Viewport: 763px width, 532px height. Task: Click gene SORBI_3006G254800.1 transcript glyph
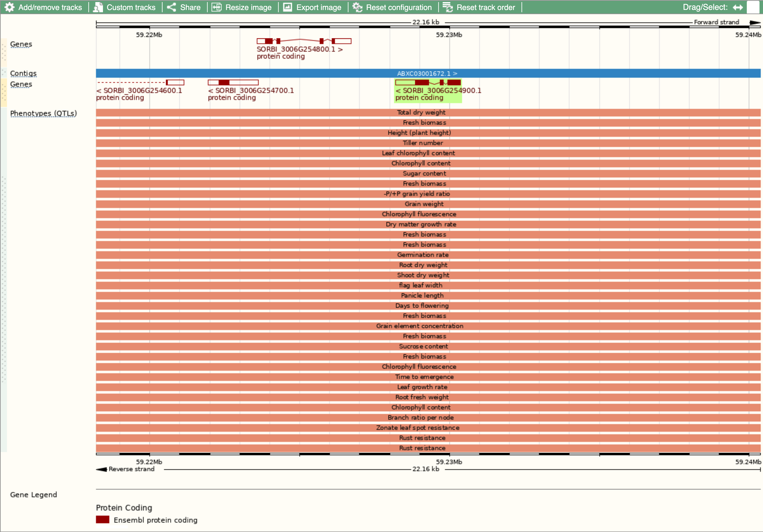304,41
